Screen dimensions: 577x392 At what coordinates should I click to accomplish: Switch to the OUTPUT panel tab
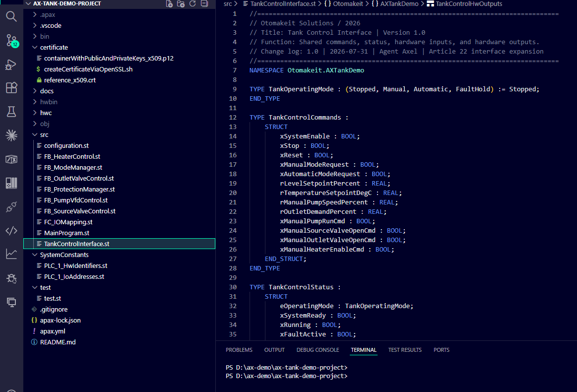pyautogui.click(x=274, y=350)
